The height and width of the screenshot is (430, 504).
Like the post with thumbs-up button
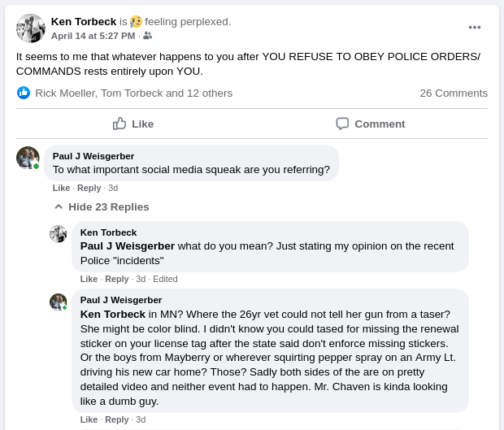[x=133, y=124]
